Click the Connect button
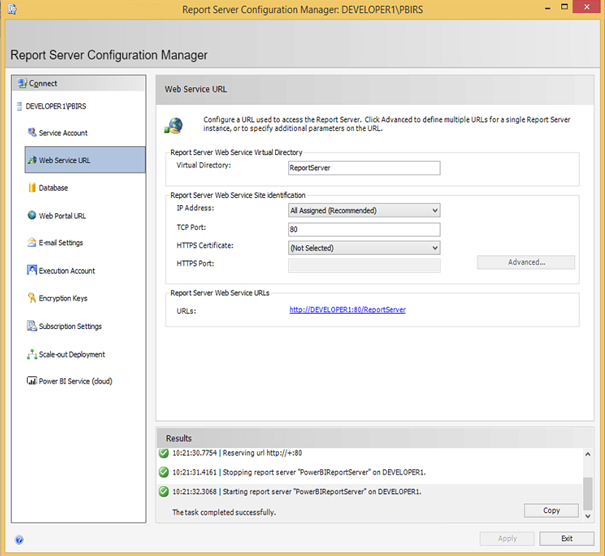The width and height of the screenshot is (605, 556). pos(79,83)
